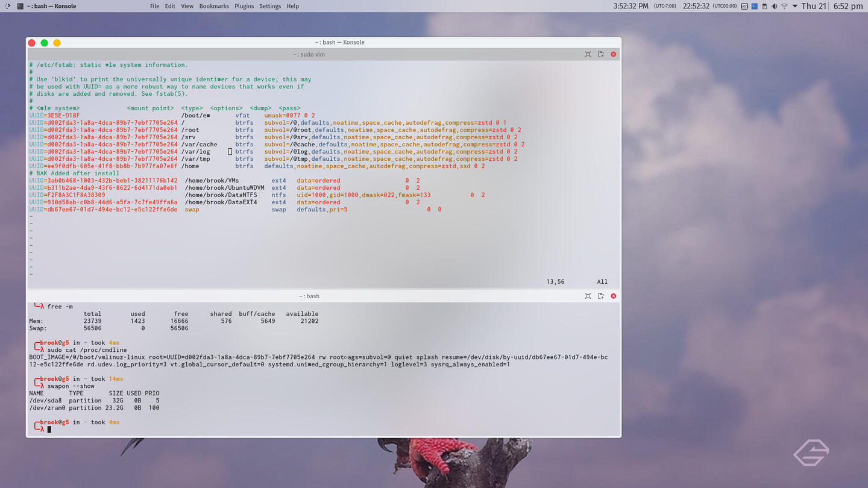Screen dimensions: 868x488
Task: Open the Plugins menu
Action: tap(244, 6)
